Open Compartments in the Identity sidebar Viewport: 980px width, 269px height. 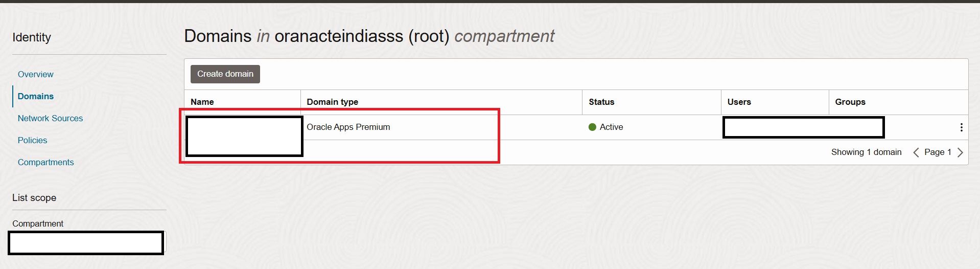point(45,162)
